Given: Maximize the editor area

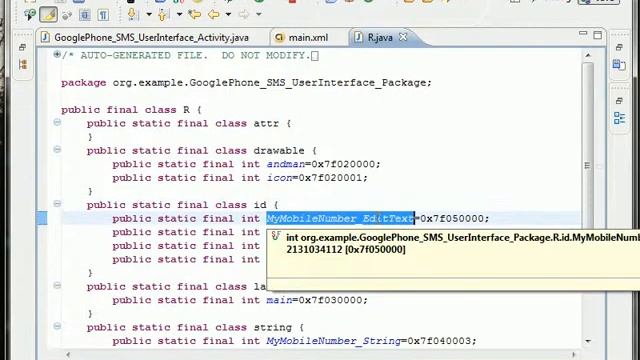Looking at the screenshot, I should [598, 35].
